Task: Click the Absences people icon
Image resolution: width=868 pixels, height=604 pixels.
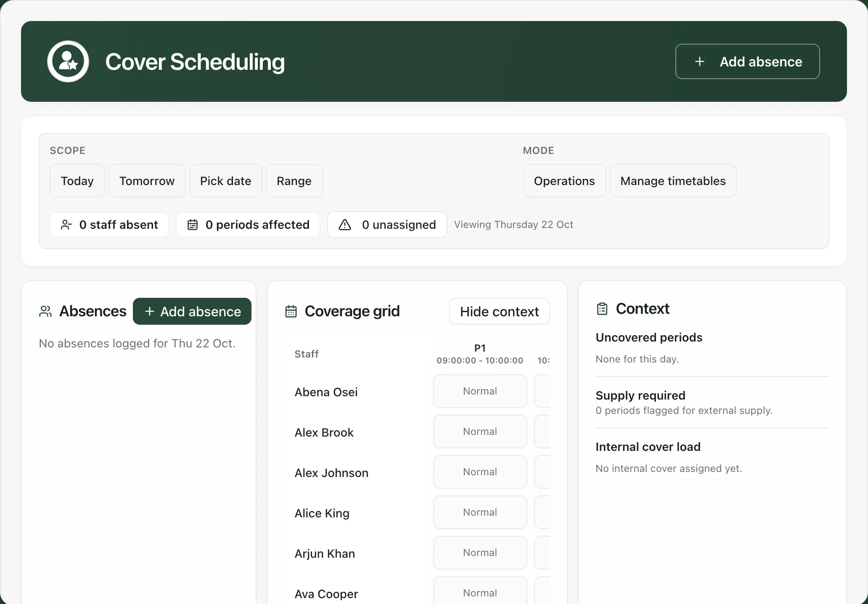Action: tap(45, 311)
